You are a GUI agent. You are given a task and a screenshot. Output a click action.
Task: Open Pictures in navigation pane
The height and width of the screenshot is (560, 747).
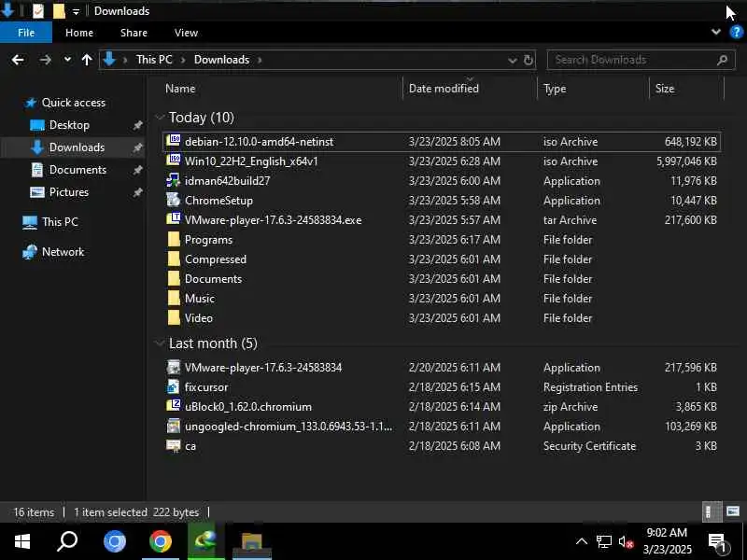[x=69, y=192]
